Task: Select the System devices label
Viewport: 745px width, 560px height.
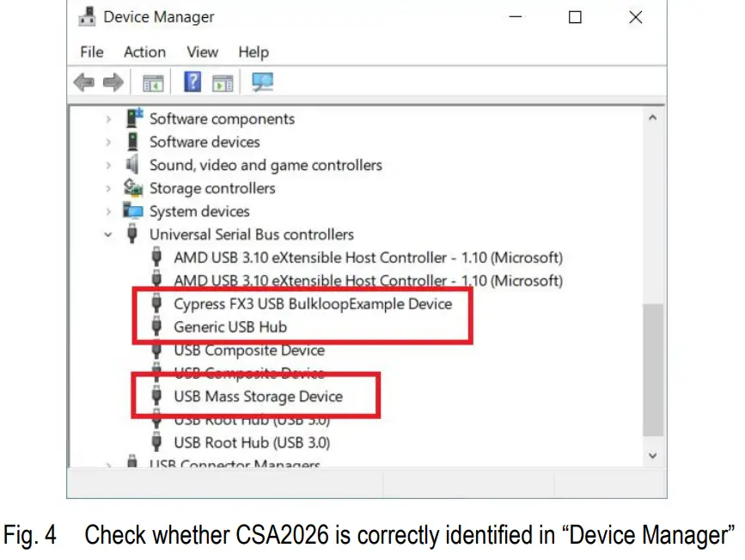Action: tap(199, 211)
